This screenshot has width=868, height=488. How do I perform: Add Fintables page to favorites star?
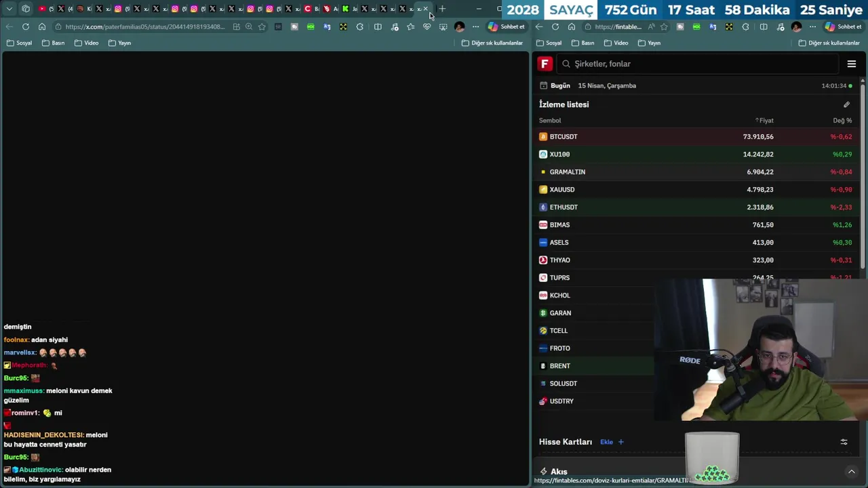click(x=664, y=26)
